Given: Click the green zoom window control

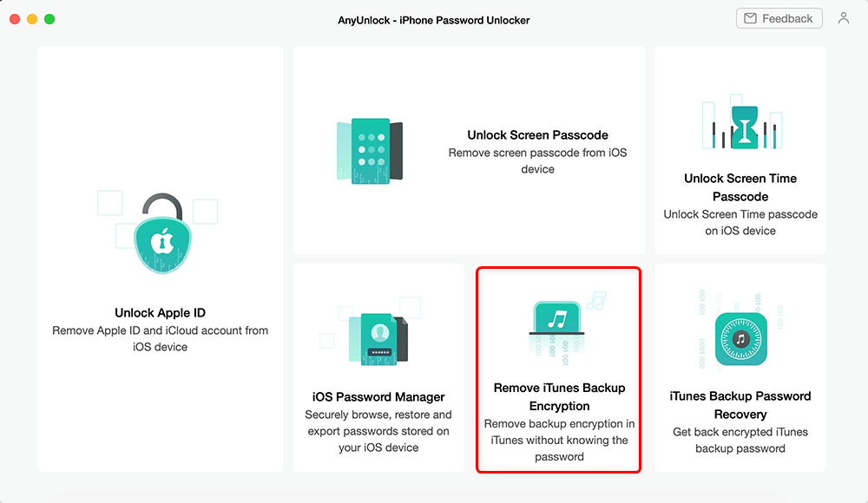Looking at the screenshot, I should [x=49, y=16].
